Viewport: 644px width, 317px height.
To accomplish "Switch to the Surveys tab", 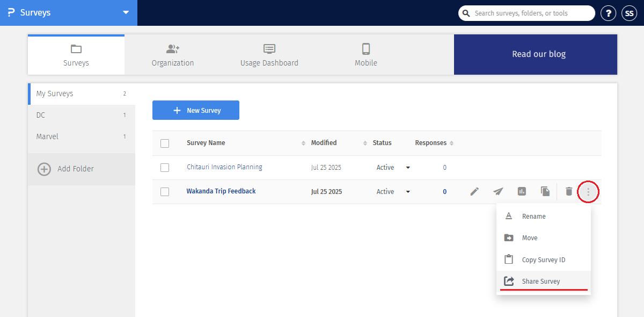I will click(x=76, y=55).
